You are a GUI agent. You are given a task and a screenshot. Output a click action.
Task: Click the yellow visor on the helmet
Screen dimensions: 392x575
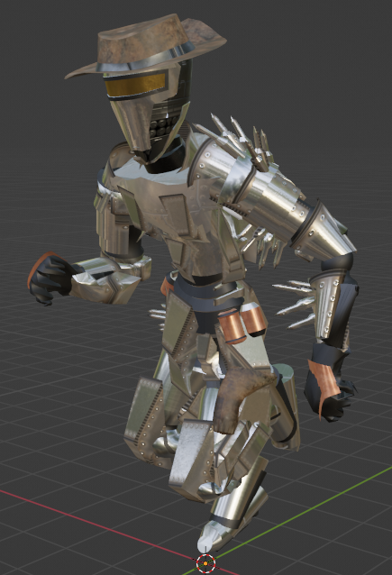pos(135,85)
